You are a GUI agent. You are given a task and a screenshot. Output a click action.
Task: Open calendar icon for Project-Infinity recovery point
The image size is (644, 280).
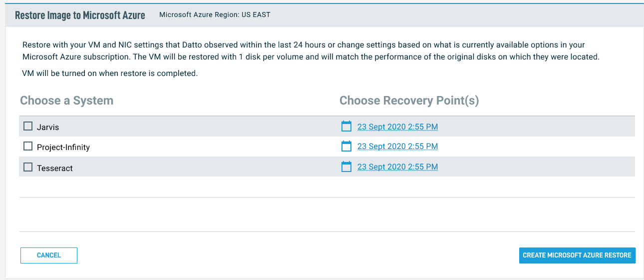[x=346, y=146]
